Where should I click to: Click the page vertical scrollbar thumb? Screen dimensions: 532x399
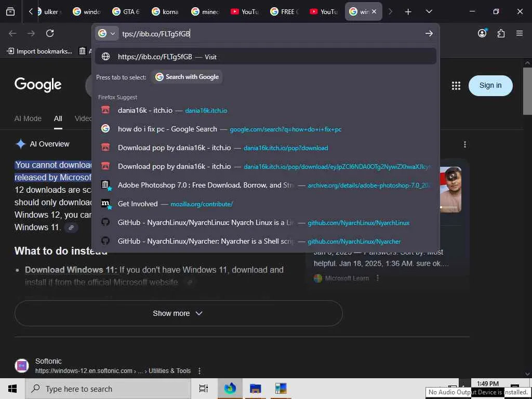point(527,91)
